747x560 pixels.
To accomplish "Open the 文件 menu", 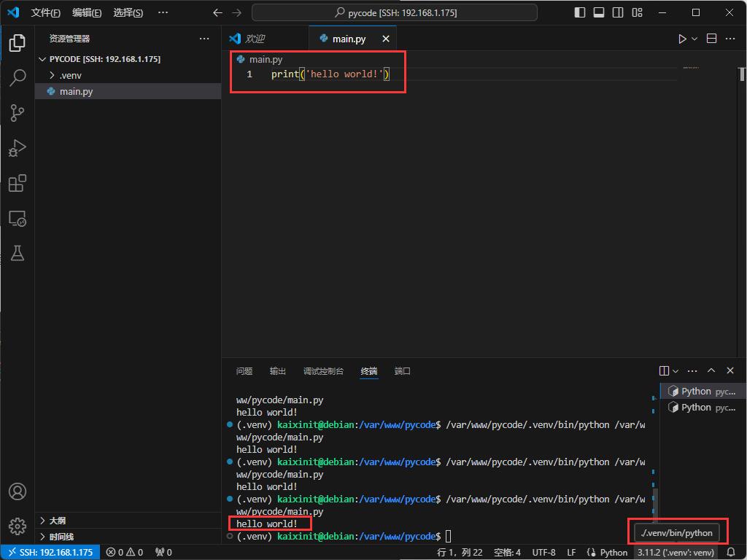I will 45,12.
